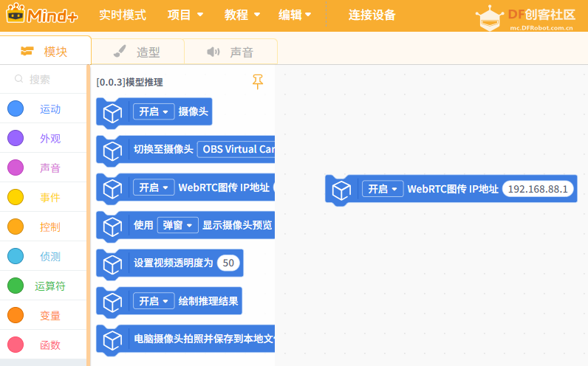The image size is (588, 366).
Task: Click cube icon on workspace WebRTC block
Action: (x=341, y=190)
